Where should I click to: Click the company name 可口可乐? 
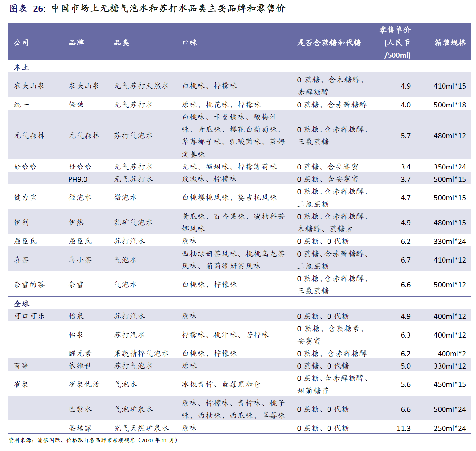click(29, 316)
